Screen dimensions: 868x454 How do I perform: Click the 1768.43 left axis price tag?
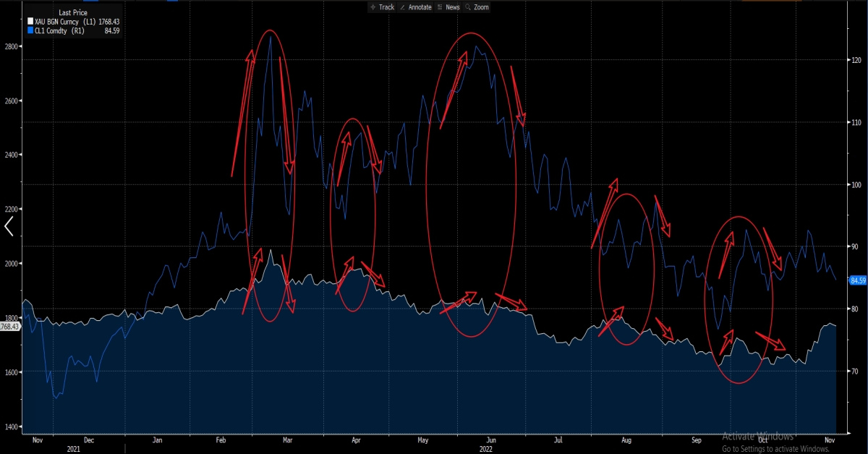pos(10,327)
